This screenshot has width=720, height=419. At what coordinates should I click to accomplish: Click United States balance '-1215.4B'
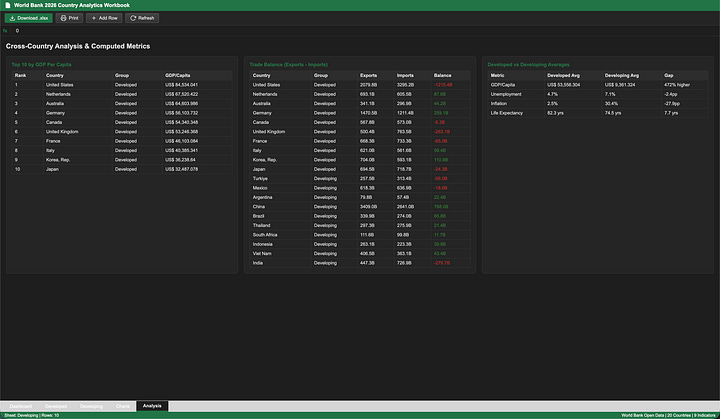[443, 85]
